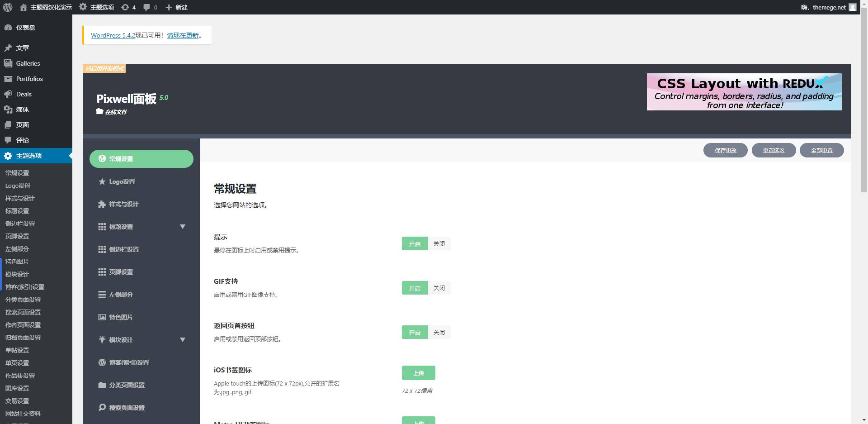
Task: Click the 保存更改 button
Action: click(725, 150)
